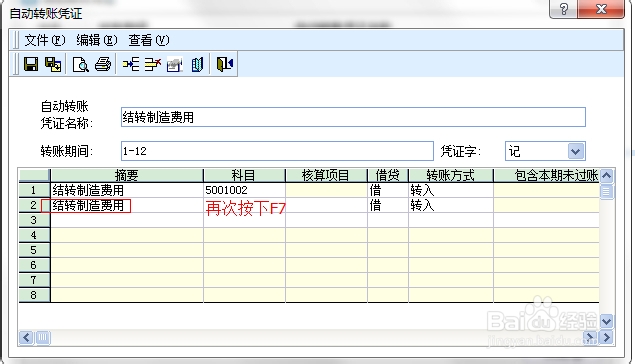
Task: Open the 编辑(E) menu
Action: (96, 40)
